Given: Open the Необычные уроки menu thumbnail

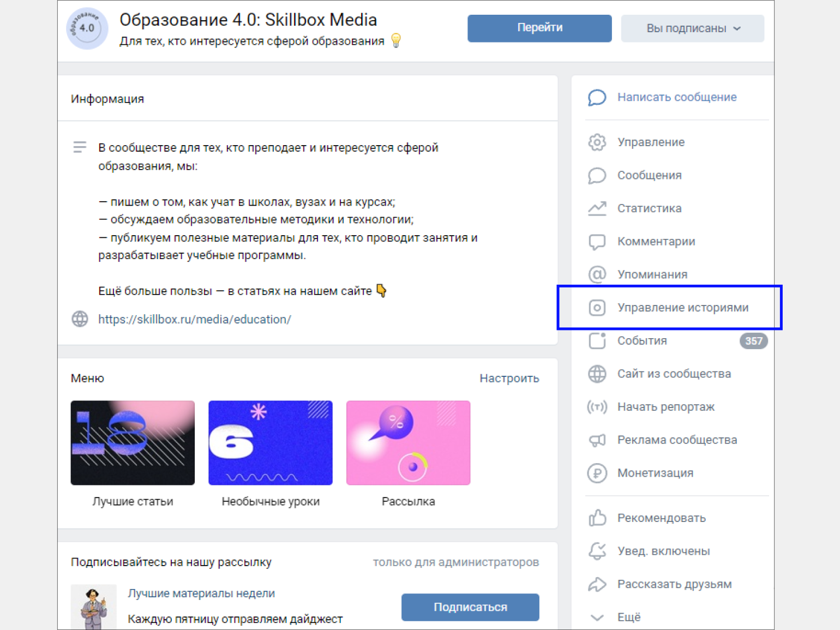Looking at the screenshot, I should point(271,443).
